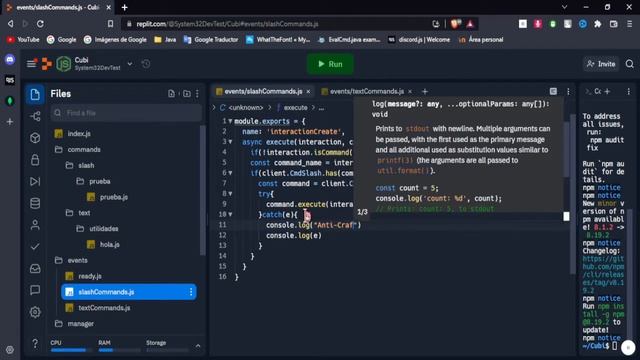Add a new console tab
Viewport: 640px width, 360px height.
coord(607,91)
